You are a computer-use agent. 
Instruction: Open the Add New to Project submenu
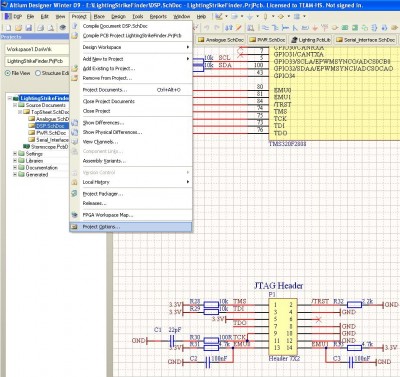(131, 59)
